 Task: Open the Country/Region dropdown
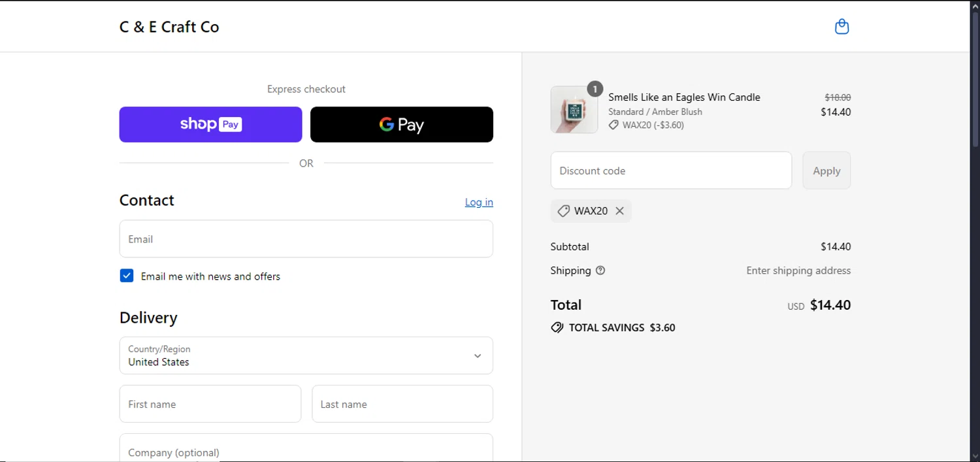tap(306, 355)
